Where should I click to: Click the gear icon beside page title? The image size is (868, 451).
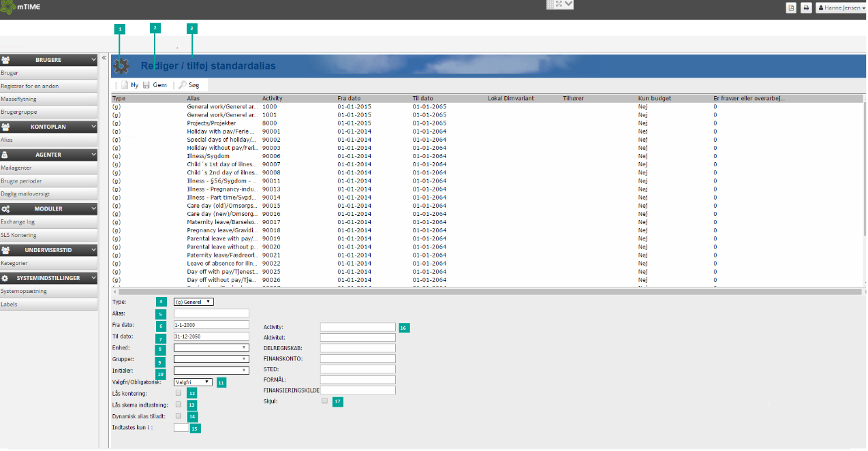(121, 66)
